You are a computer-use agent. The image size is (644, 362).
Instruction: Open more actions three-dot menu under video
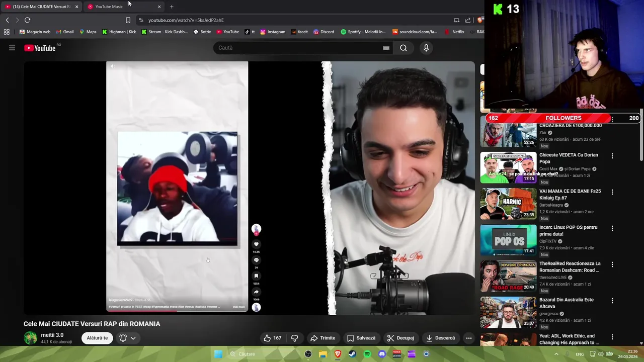coord(469,338)
